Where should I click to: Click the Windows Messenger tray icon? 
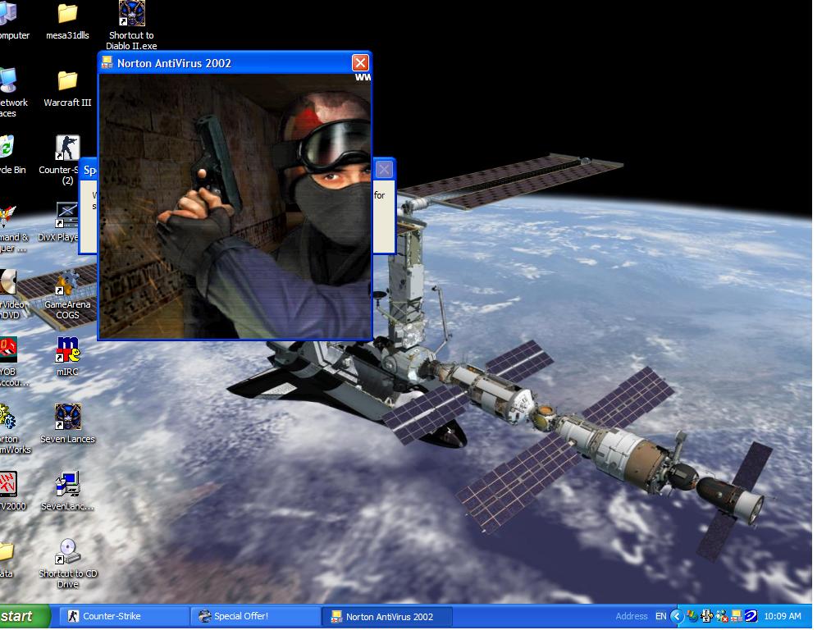[x=692, y=617]
